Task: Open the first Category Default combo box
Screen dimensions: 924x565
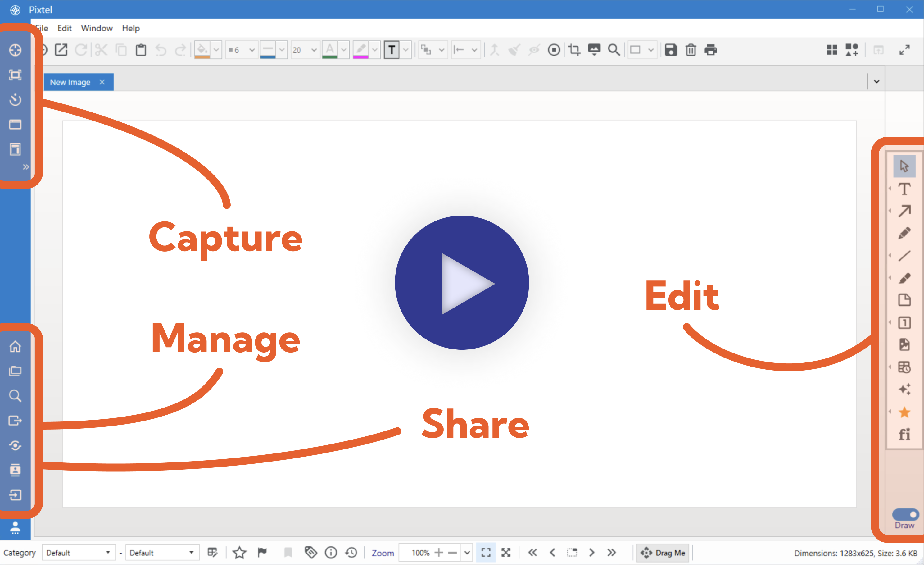Action: point(78,553)
